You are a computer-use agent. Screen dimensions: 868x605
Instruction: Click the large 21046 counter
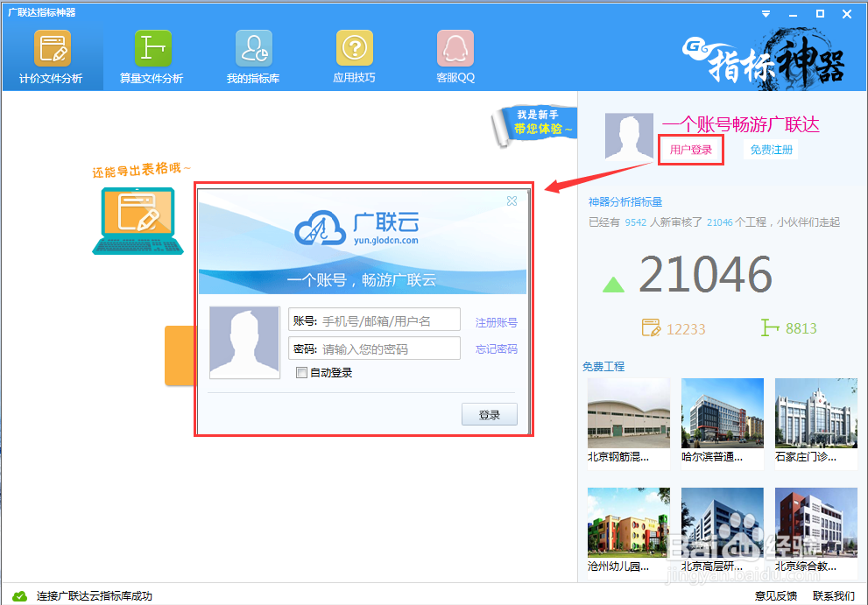[x=706, y=275]
